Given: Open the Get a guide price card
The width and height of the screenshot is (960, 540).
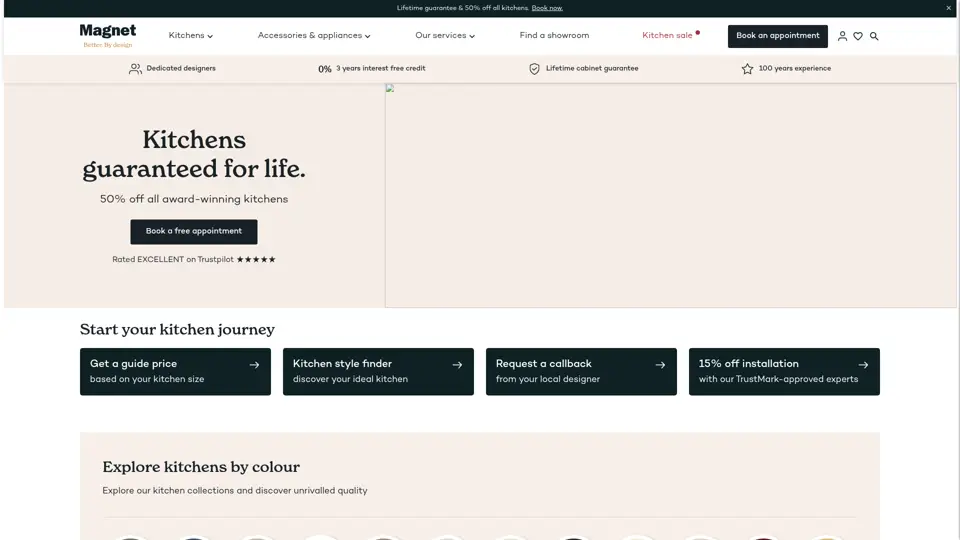Looking at the screenshot, I should (175, 372).
